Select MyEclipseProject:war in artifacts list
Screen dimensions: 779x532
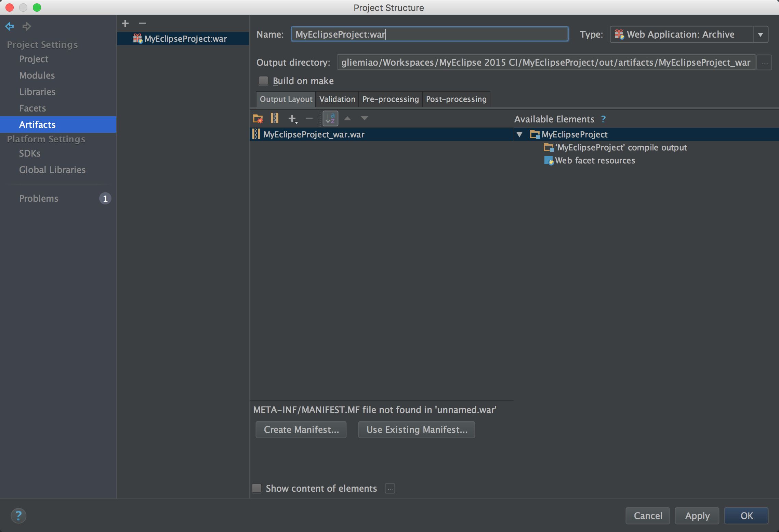pos(183,39)
